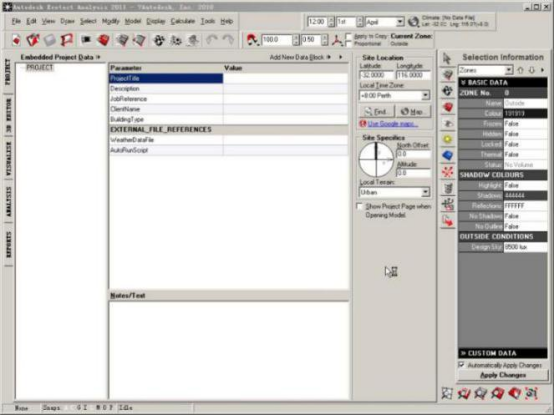Click the Map button

pos(413,112)
